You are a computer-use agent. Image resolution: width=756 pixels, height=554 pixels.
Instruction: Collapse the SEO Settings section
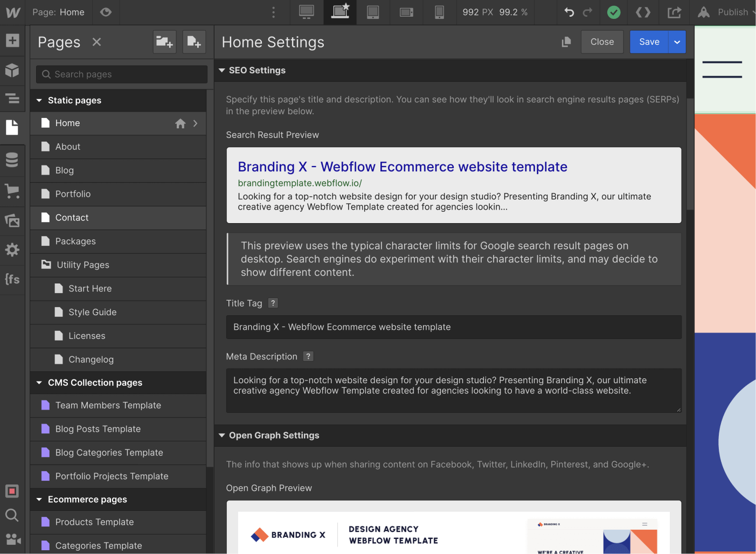click(221, 70)
